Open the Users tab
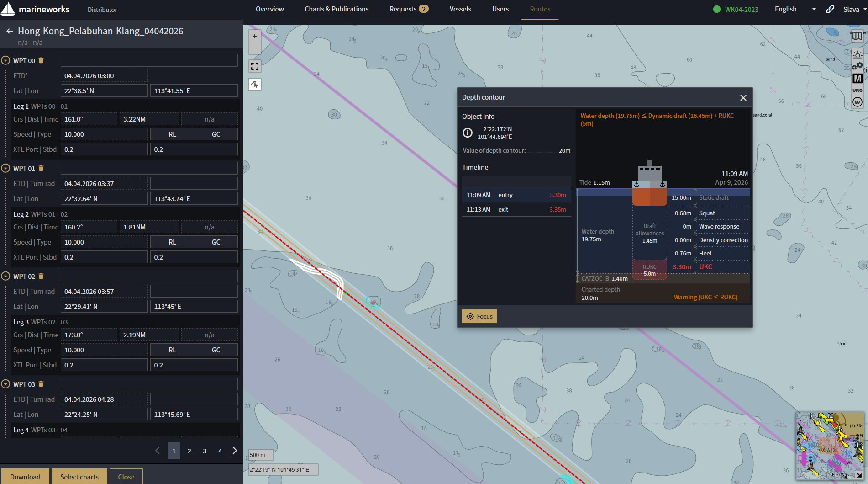The image size is (868, 484). pyautogui.click(x=500, y=9)
